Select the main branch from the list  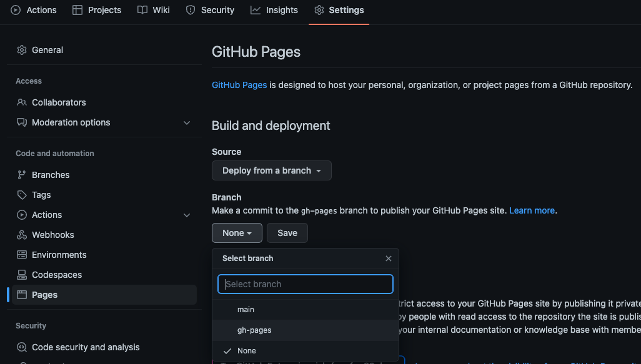pos(246,309)
